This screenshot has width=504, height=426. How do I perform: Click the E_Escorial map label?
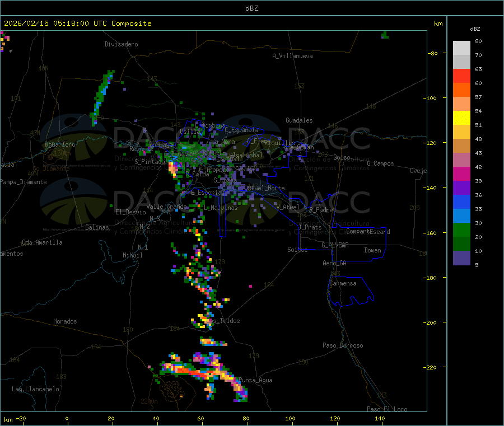pyautogui.click(x=207, y=193)
